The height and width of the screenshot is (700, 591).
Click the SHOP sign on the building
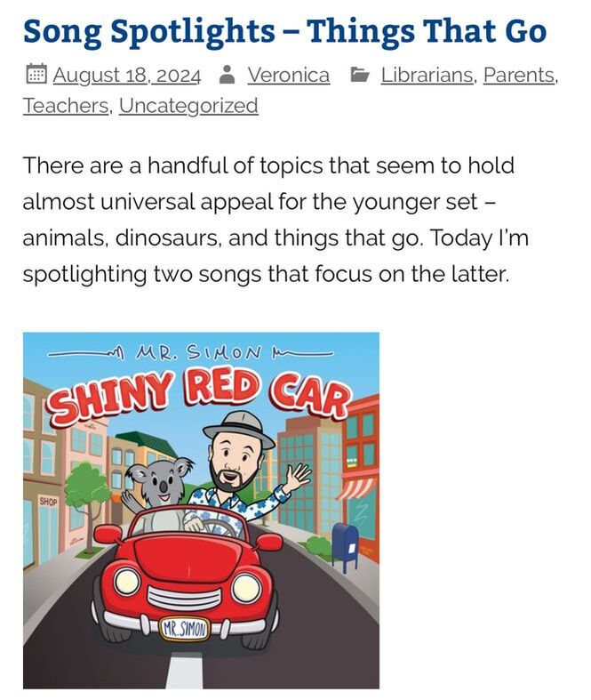[x=48, y=502]
